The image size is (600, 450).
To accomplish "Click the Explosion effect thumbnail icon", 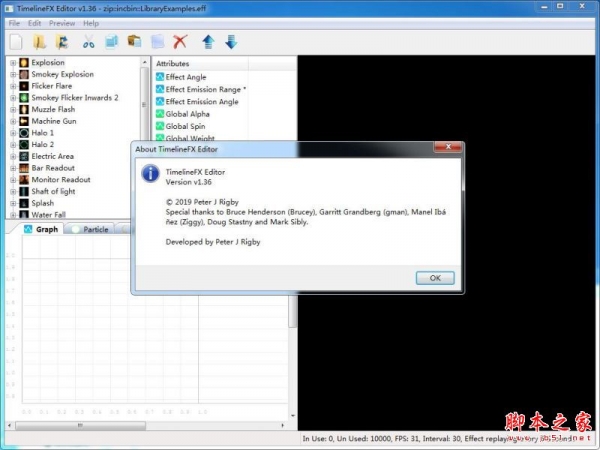I will [24, 62].
